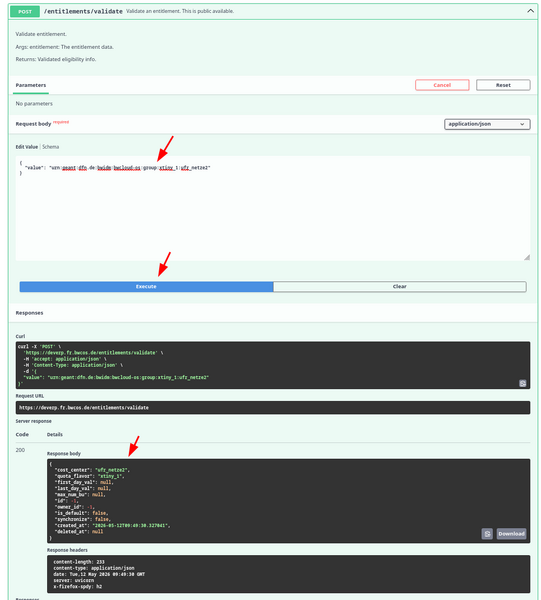541x600 pixels.
Task: Click the Clear button
Action: [x=400, y=287]
